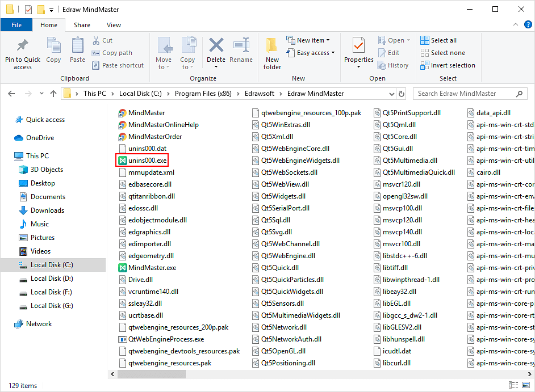Screen dimensions: 535x392
Task: Collapse the ribbon with the chevron
Action: (516, 24)
